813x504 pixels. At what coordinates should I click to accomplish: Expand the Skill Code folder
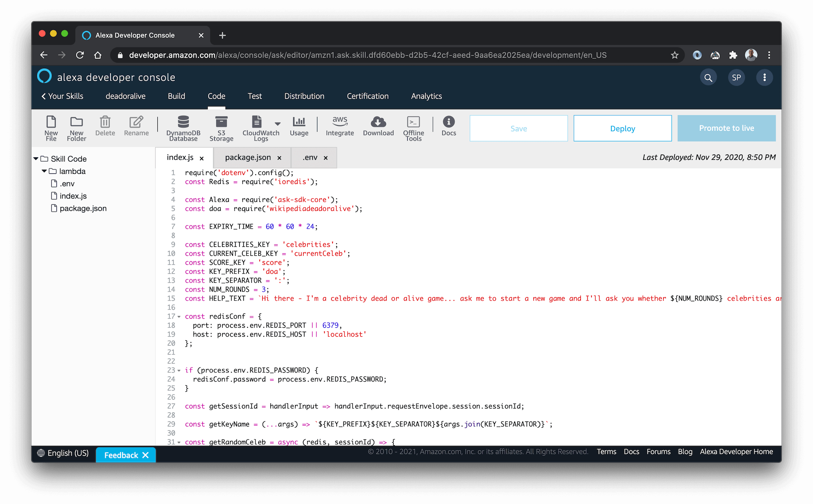[37, 158]
